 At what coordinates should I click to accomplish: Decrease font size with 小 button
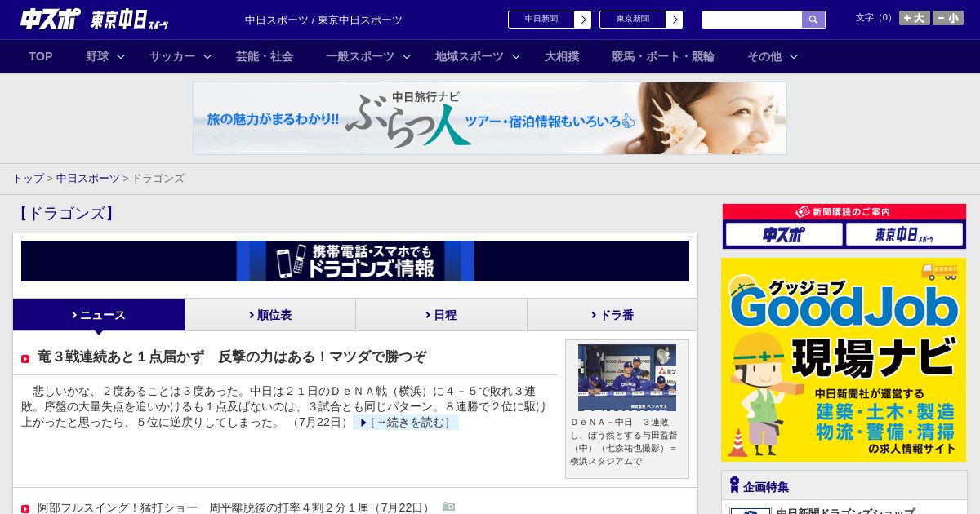(x=948, y=18)
